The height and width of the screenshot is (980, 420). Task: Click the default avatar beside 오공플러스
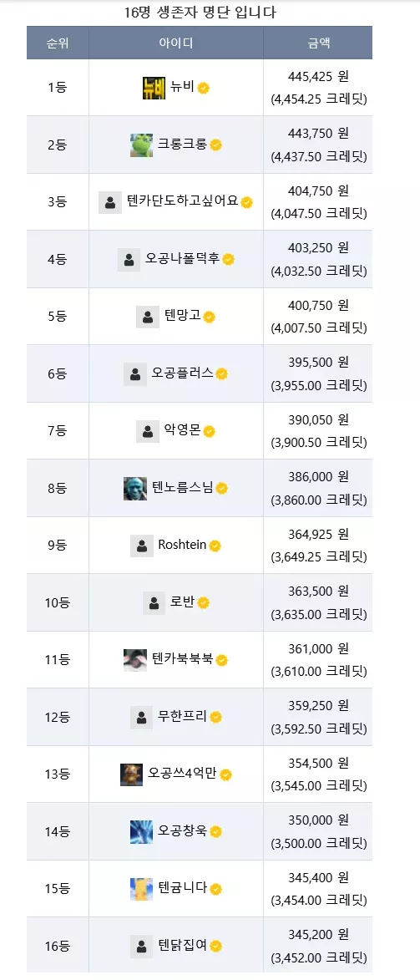point(135,373)
